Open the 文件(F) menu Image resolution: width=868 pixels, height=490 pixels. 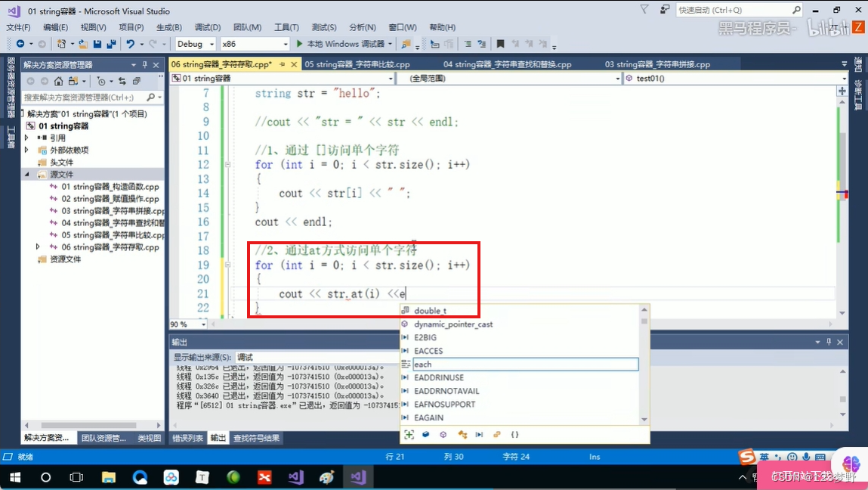[x=18, y=27]
